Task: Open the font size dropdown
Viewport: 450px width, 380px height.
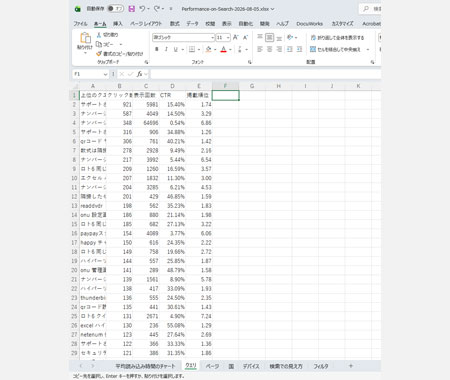Action: click(x=228, y=38)
